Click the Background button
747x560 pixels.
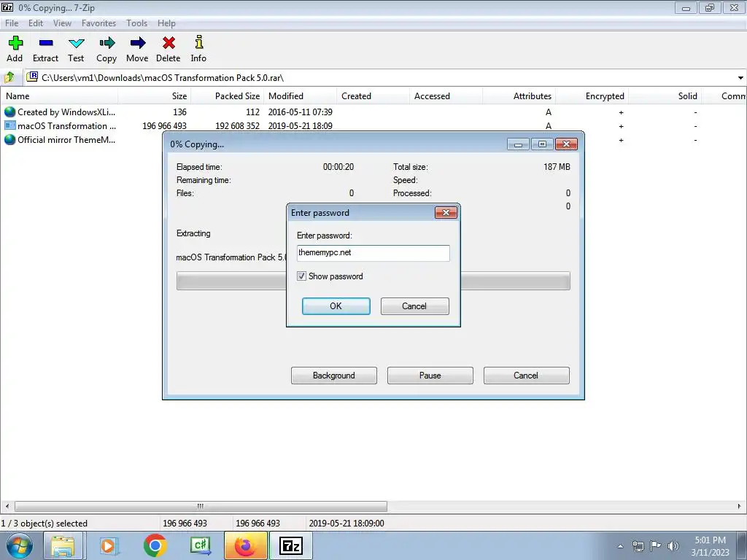tap(334, 376)
